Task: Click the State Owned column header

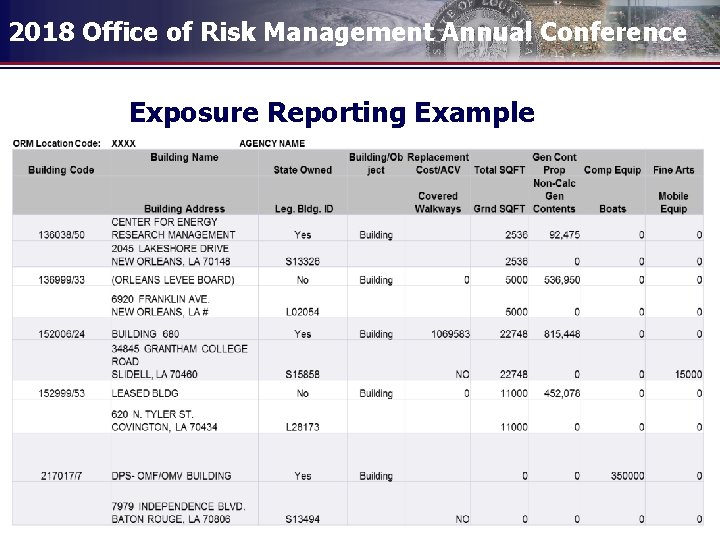Action: (303, 170)
